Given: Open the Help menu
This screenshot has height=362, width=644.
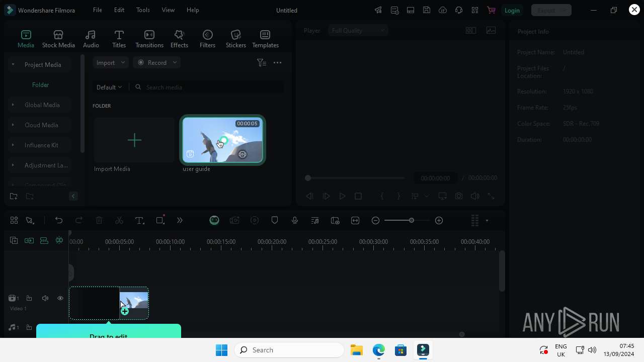Looking at the screenshot, I should [193, 10].
